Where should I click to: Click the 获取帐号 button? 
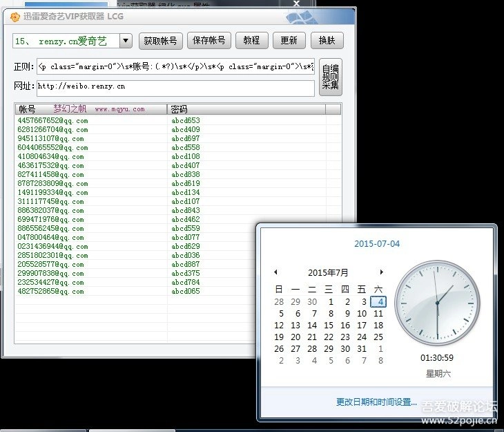[x=160, y=41]
